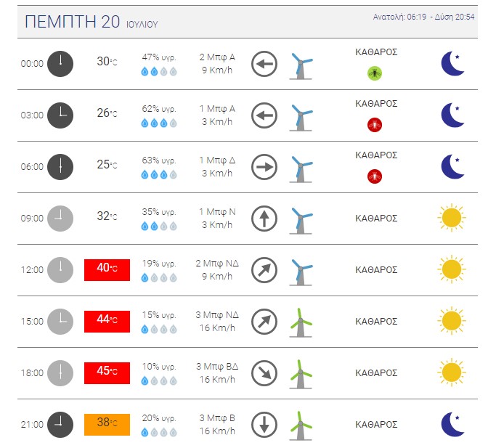The height and width of the screenshot is (448, 488).
Task: Click the east wind arrow at 06:00
Action: click(x=264, y=167)
